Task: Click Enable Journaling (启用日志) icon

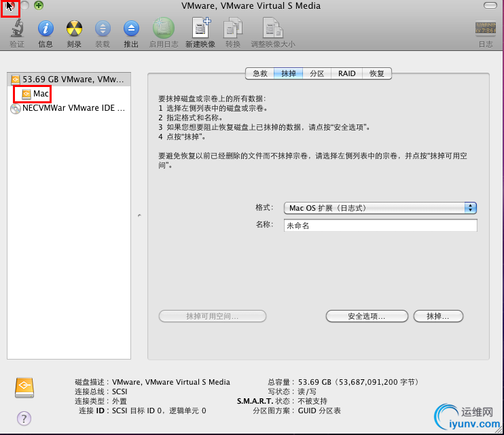Action: (x=163, y=28)
